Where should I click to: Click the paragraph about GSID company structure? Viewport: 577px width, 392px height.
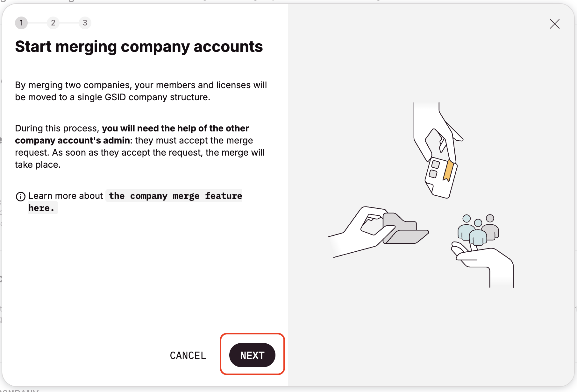click(141, 91)
